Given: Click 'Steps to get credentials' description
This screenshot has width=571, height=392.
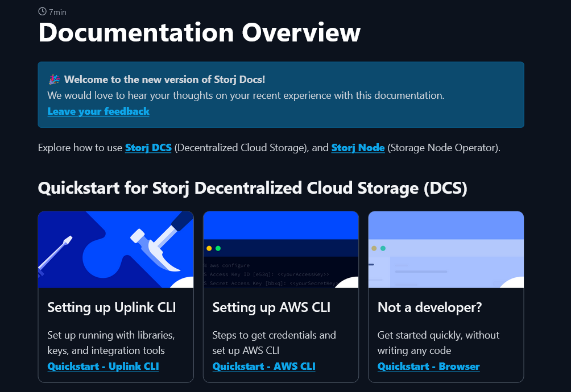Looking at the screenshot, I should click(274, 343).
